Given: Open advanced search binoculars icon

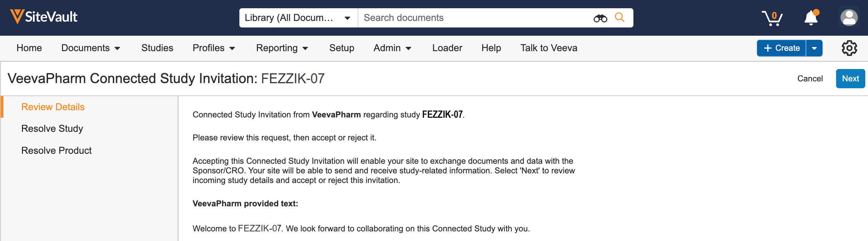Looking at the screenshot, I should [600, 18].
